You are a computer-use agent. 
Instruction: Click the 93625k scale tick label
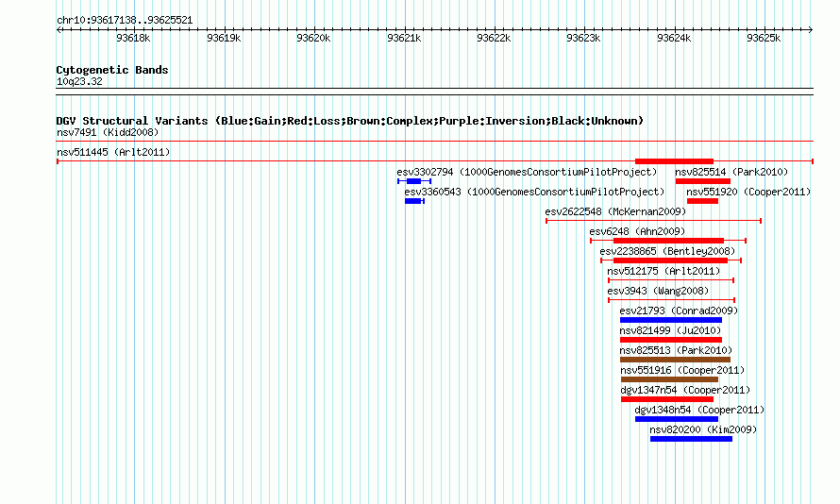point(764,38)
